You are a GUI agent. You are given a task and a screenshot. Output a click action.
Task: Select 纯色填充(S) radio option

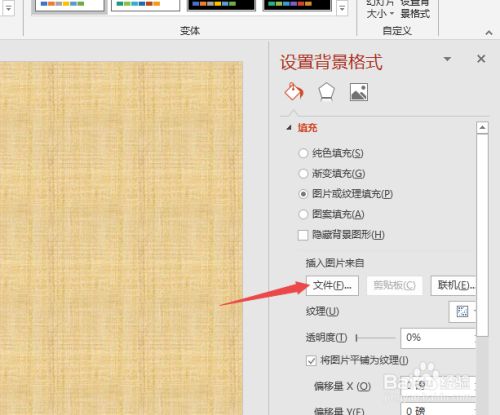click(x=303, y=153)
